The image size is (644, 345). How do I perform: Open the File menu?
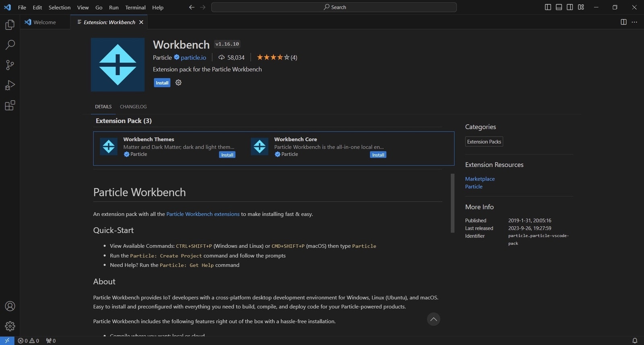tap(22, 7)
